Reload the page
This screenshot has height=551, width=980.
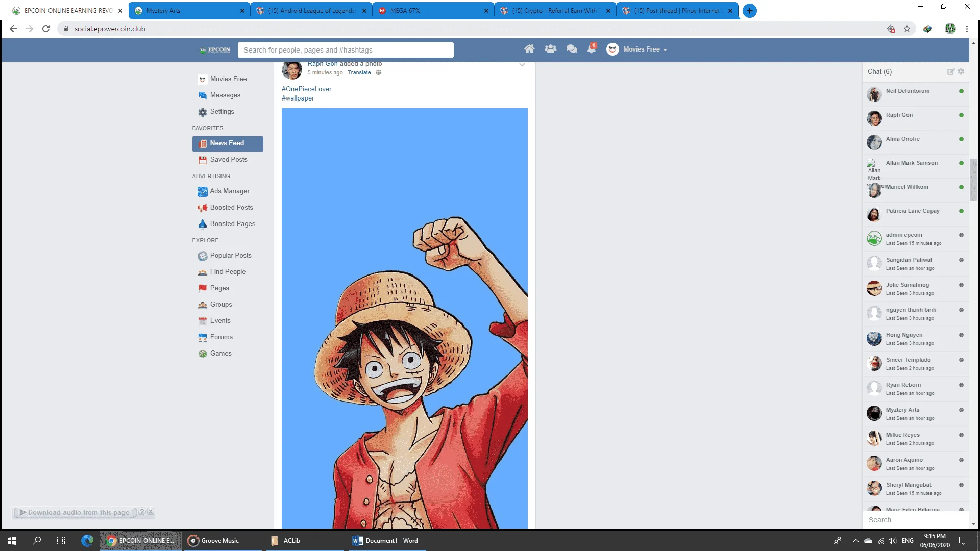tap(46, 29)
